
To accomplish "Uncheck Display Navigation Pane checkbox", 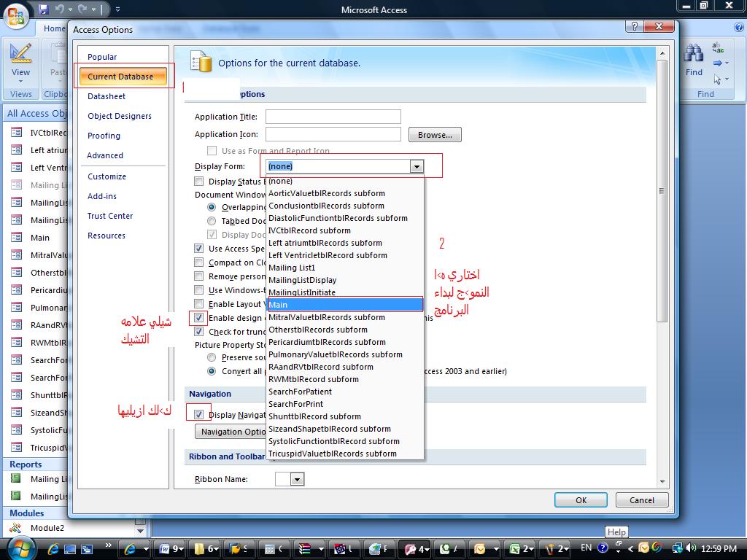I will 198,414.
